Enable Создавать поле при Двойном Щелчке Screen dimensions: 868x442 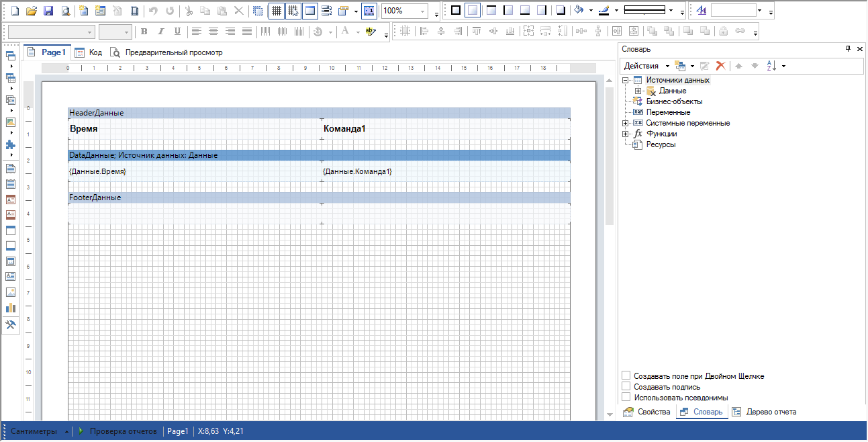(x=626, y=376)
